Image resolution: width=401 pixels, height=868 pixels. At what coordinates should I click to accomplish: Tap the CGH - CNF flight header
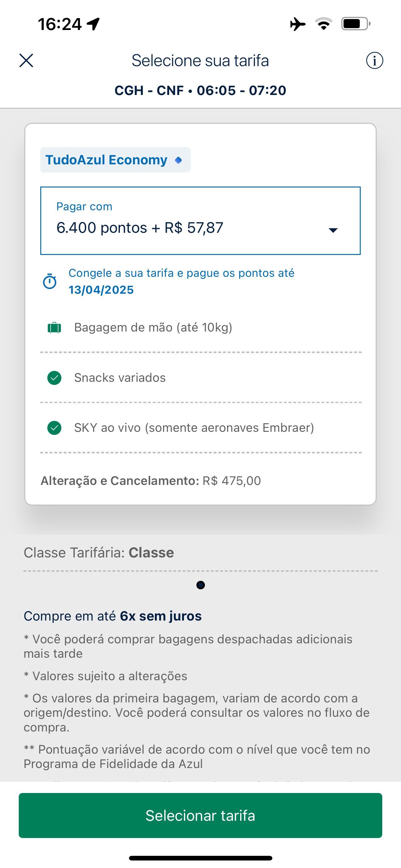click(200, 90)
